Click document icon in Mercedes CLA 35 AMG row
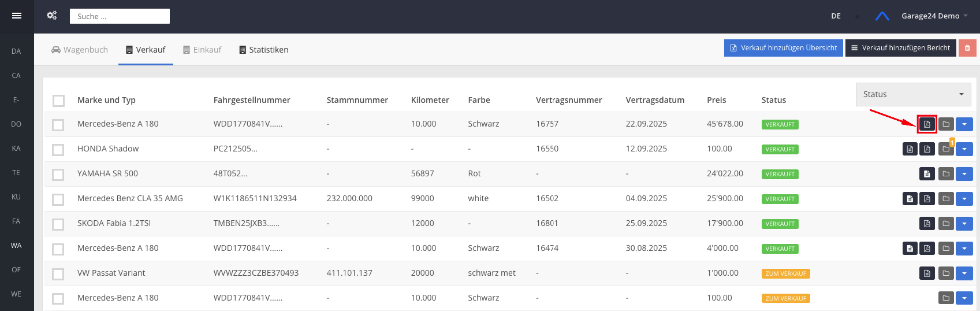This screenshot has width=980, height=311. point(910,199)
